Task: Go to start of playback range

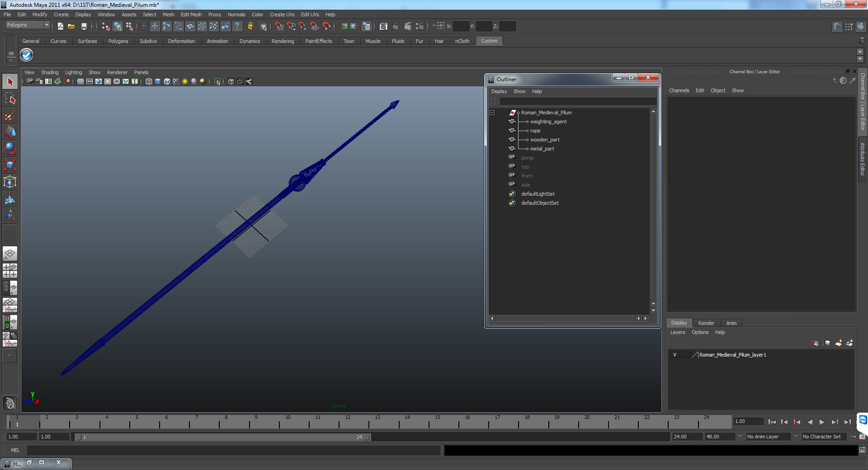Action: click(772, 422)
